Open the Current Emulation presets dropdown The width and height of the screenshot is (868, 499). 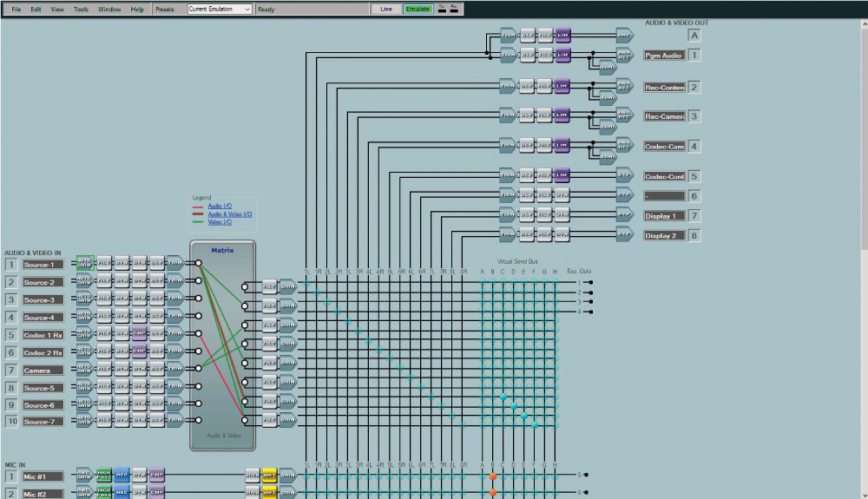point(220,9)
